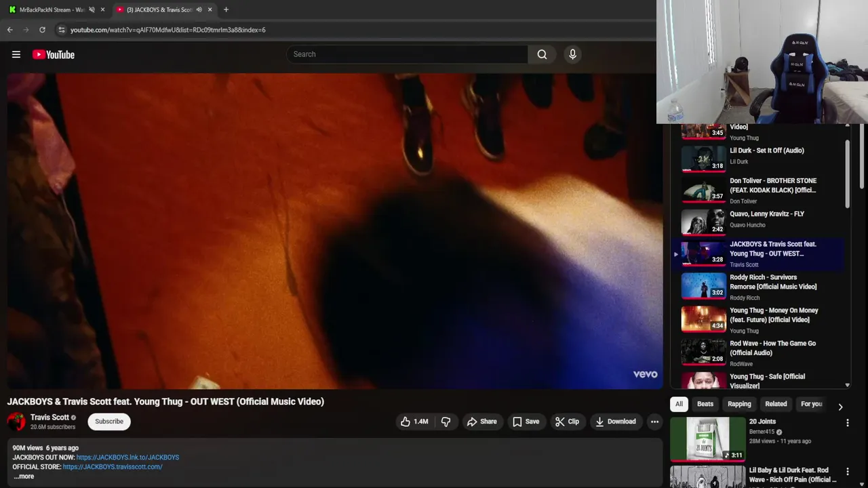
Task: Open JACKBOYS.travisscott.com store link
Action: pyautogui.click(x=113, y=467)
